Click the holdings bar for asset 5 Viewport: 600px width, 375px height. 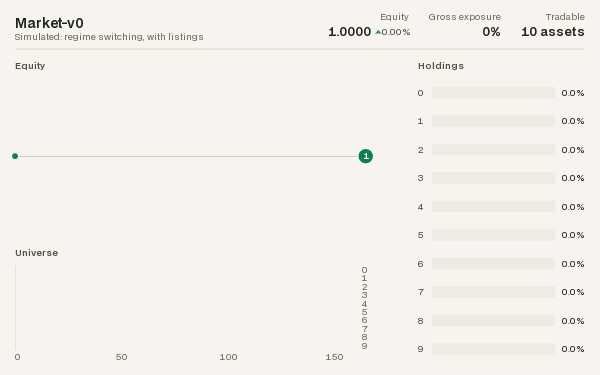click(493, 235)
